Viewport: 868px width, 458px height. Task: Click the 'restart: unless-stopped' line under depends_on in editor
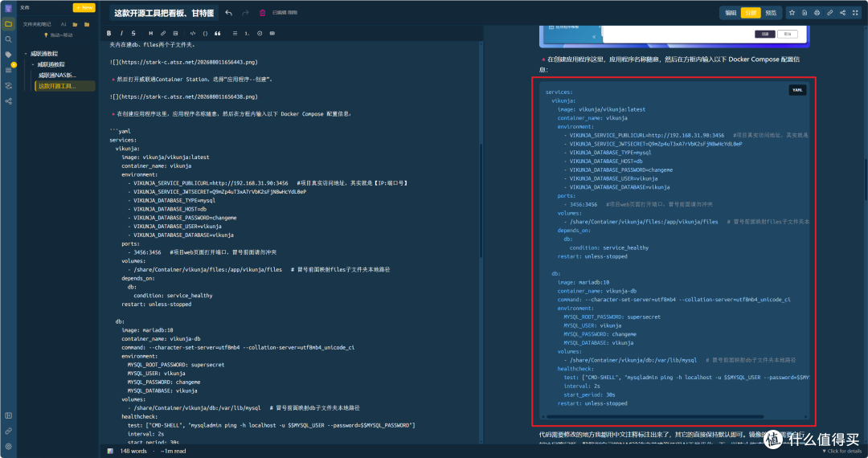click(157, 305)
